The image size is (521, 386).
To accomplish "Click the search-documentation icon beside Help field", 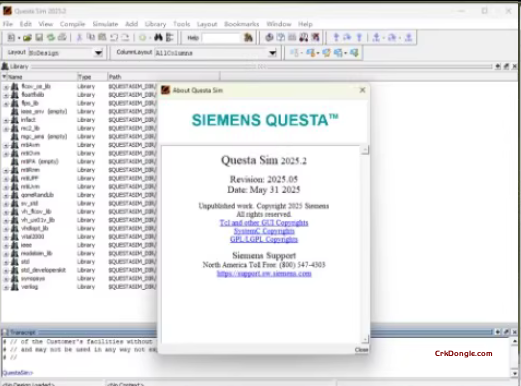I will pos(248,37).
